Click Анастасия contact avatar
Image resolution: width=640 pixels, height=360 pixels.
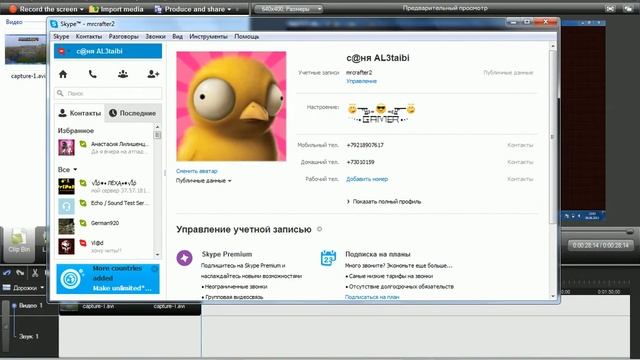66,147
